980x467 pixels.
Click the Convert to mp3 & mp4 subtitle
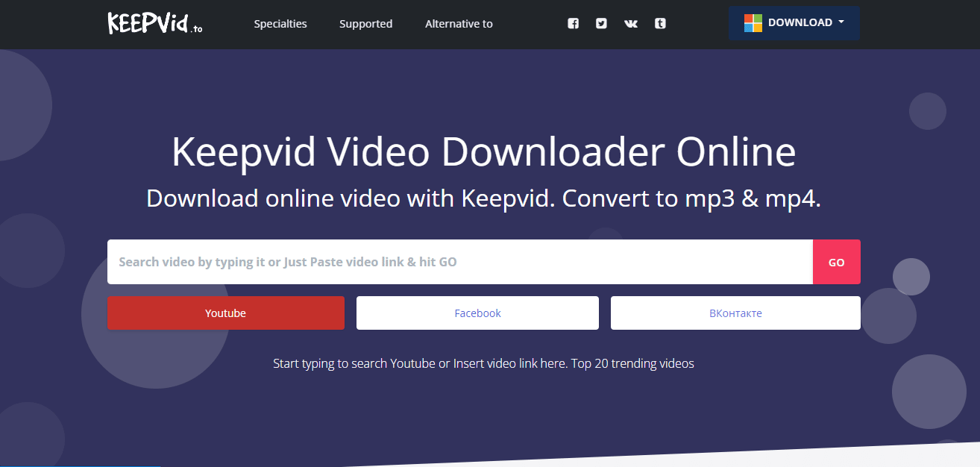tap(691, 198)
